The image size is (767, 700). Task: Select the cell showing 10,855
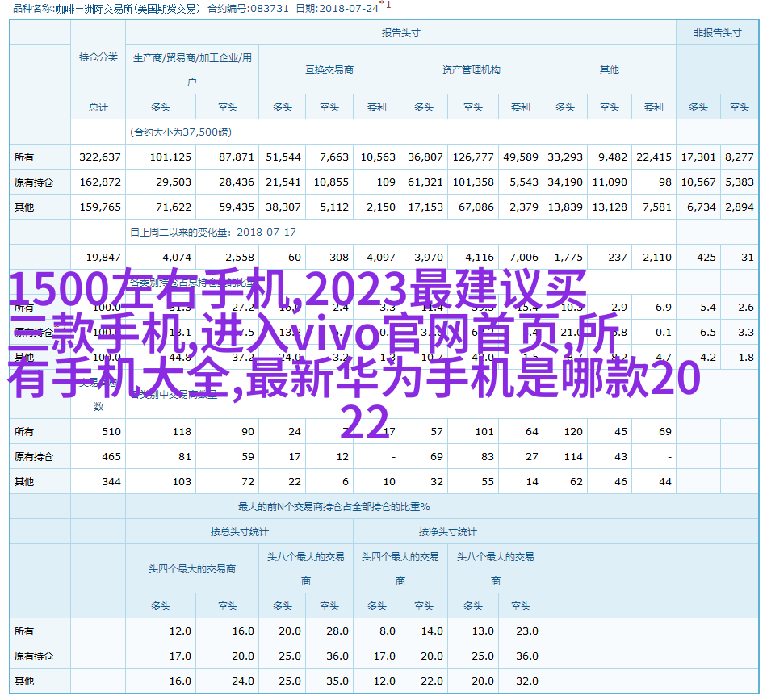click(331, 182)
